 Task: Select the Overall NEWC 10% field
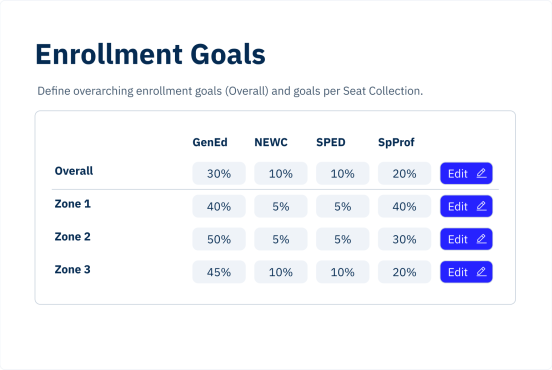(x=281, y=173)
